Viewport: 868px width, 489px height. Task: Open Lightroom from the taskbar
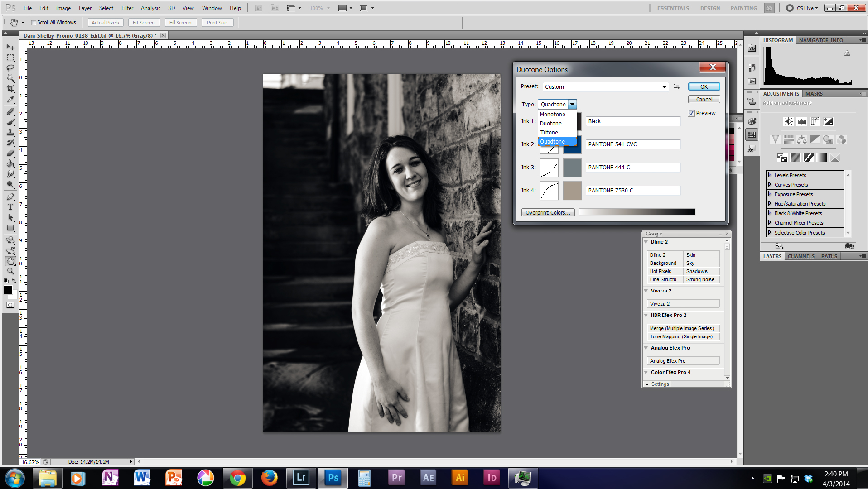(301, 478)
